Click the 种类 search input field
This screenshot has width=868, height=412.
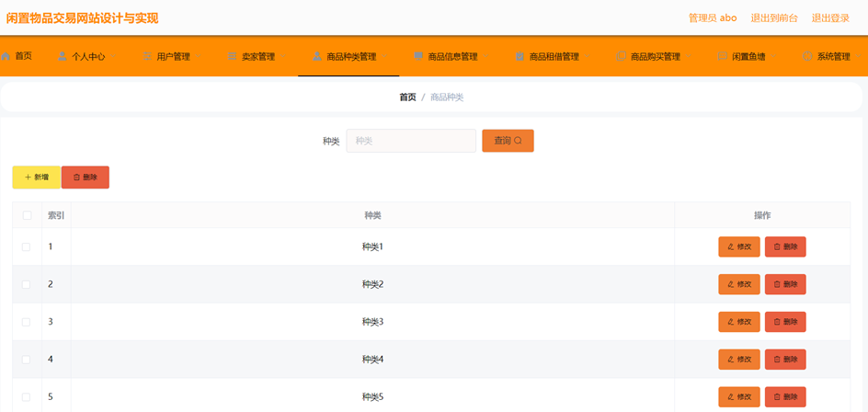(x=411, y=141)
